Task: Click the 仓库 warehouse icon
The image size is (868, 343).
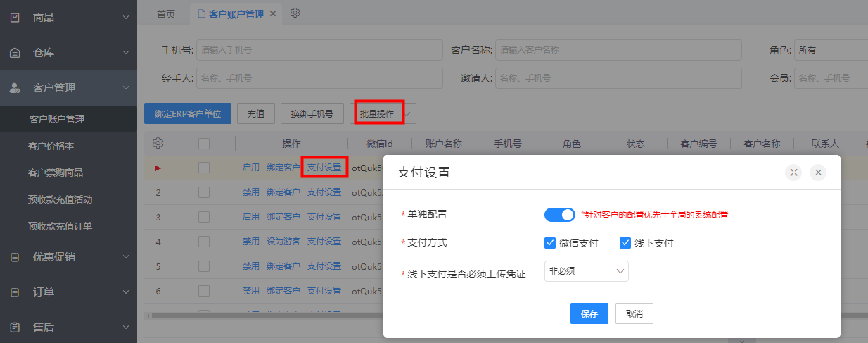Action: 15,52
